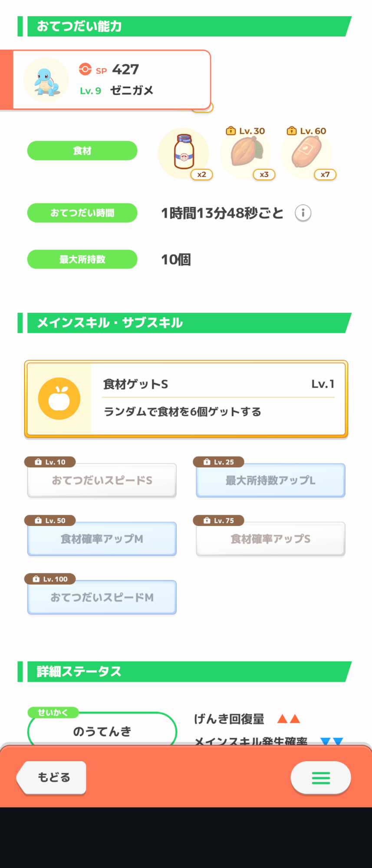The image size is (372, 868).
Task: Tap the 最大所持数 green label
Action: (82, 260)
